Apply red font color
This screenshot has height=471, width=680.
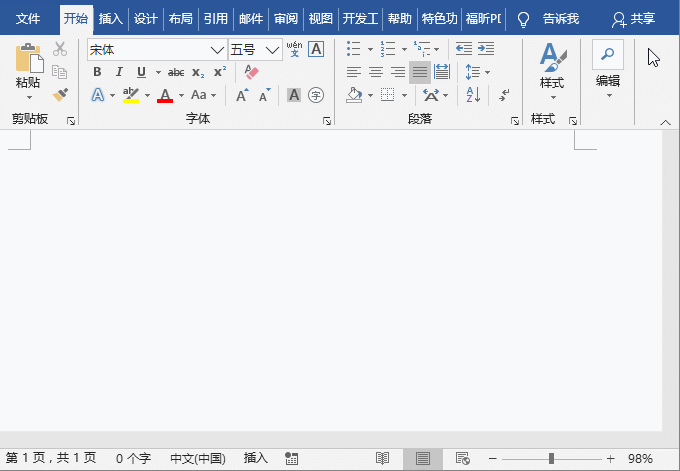[x=165, y=95]
